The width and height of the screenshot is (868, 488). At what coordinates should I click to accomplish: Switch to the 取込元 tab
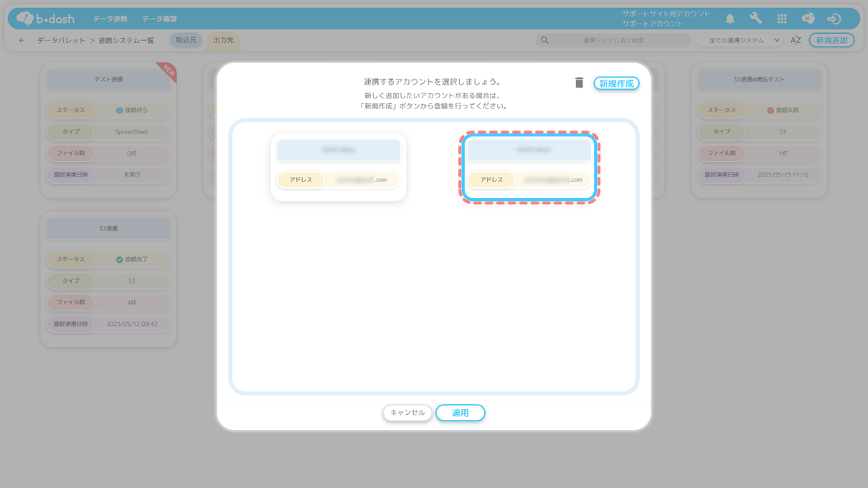(x=186, y=40)
